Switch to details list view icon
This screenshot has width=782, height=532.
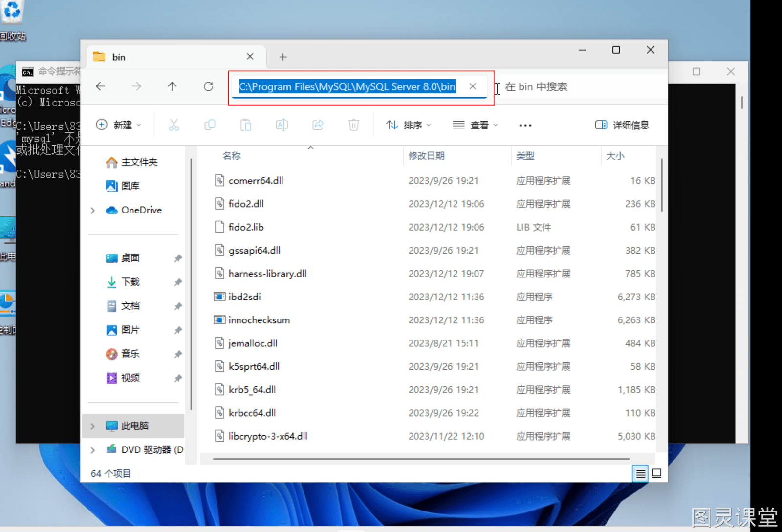tap(640, 473)
